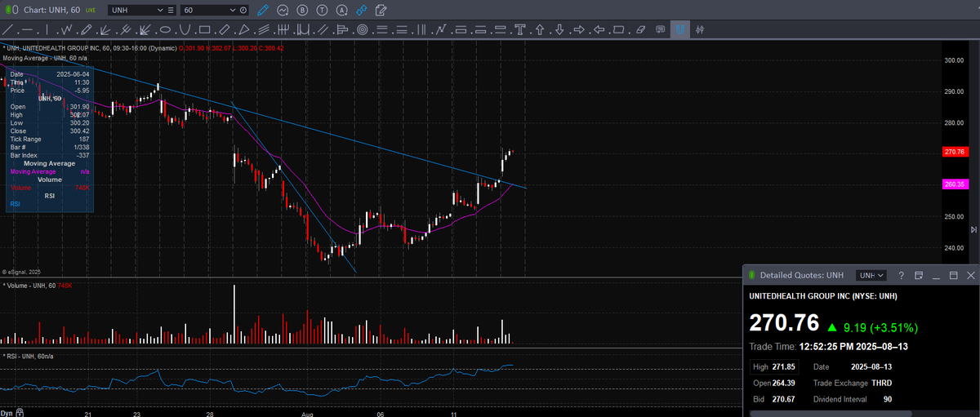Screen dimensions: 980x417
Task: Click the pop-out icon in Detailed Quotes
Action: point(919,275)
